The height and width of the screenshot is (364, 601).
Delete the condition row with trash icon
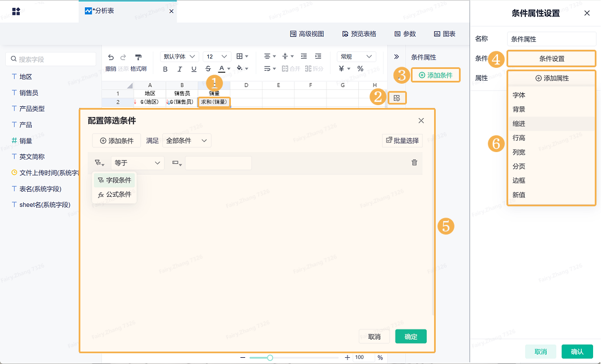[414, 162]
